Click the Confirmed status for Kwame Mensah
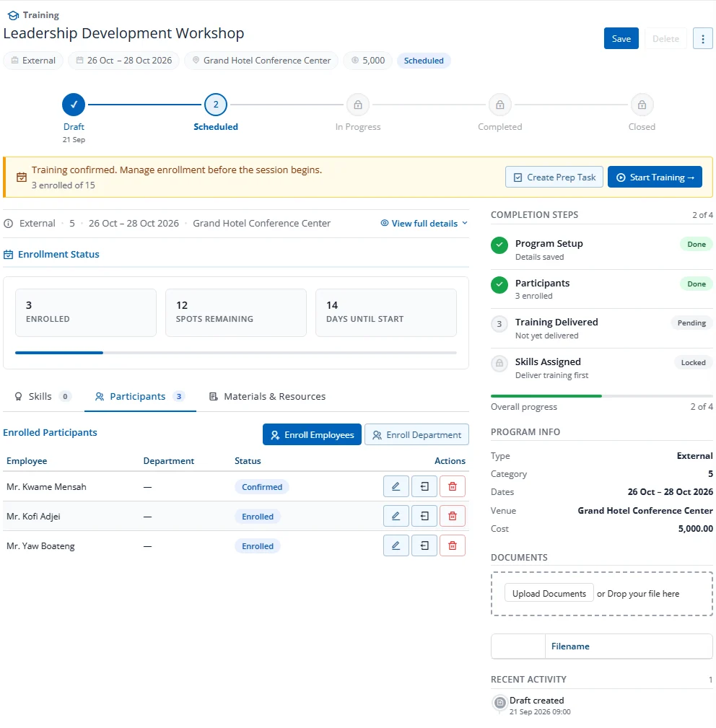716x728 pixels. coord(262,487)
